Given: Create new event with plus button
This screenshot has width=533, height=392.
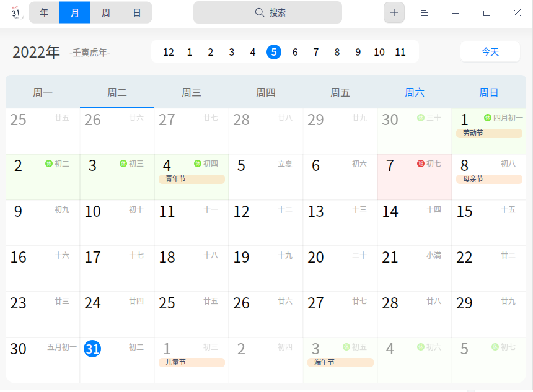Looking at the screenshot, I should point(394,12).
